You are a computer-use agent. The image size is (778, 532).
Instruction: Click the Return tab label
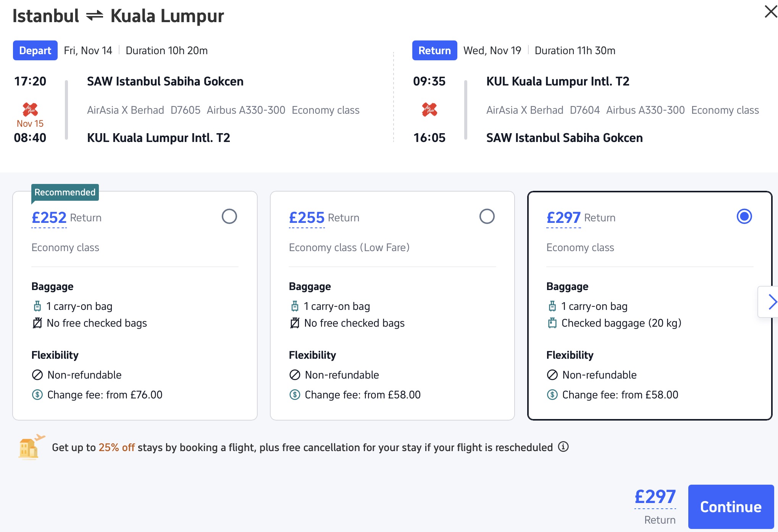pyautogui.click(x=434, y=50)
